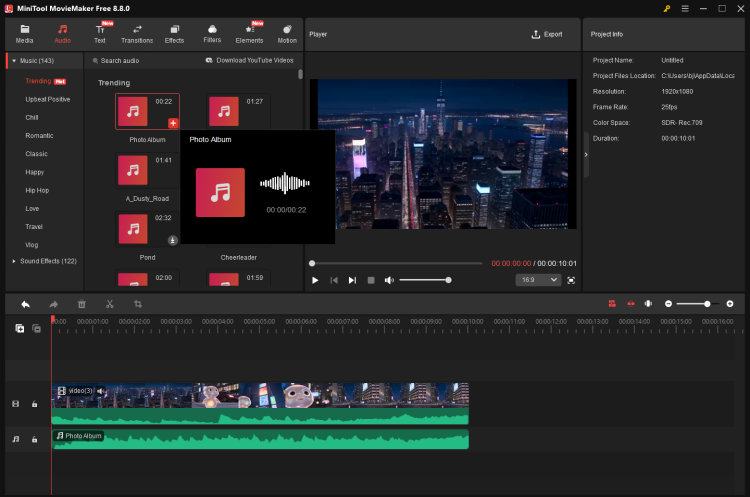Undo the last action

tap(25, 304)
